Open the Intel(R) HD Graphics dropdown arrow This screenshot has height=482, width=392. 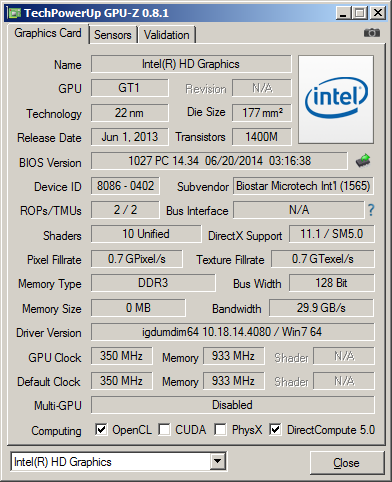coord(217,461)
